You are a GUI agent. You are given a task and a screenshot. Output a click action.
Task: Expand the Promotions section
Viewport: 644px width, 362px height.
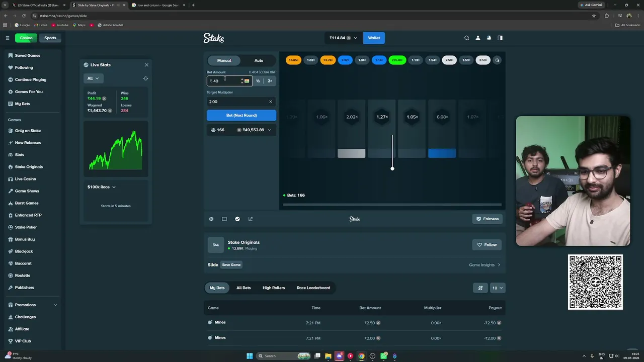click(x=33, y=305)
